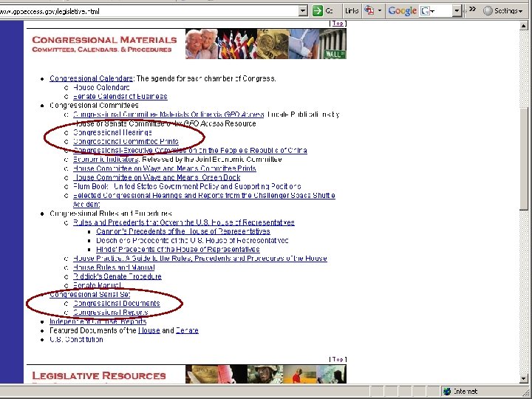Open the House featured documents link
The height and width of the screenshot is (399, 532).
pos(149,330)
